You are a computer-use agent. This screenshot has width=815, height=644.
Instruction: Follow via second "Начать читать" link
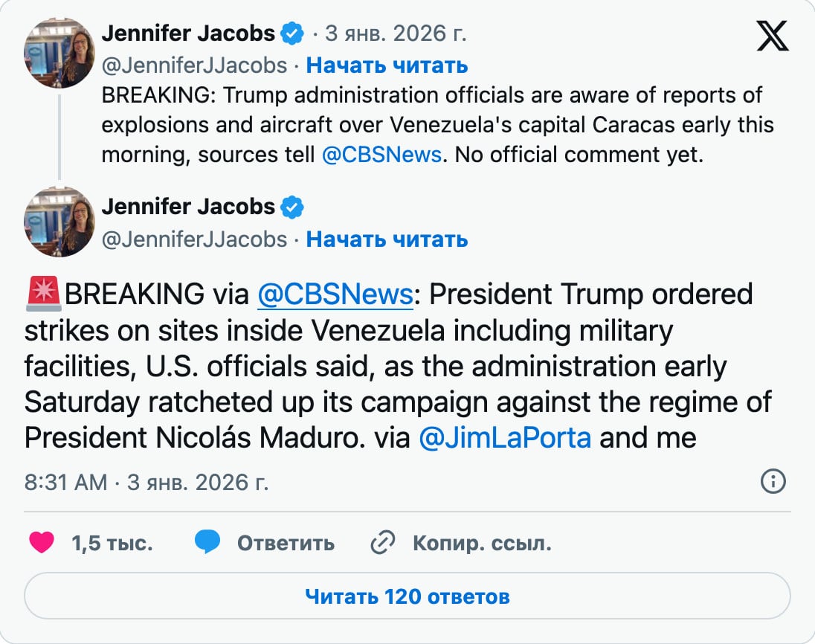pyautogui.click(x=387, y=239)
